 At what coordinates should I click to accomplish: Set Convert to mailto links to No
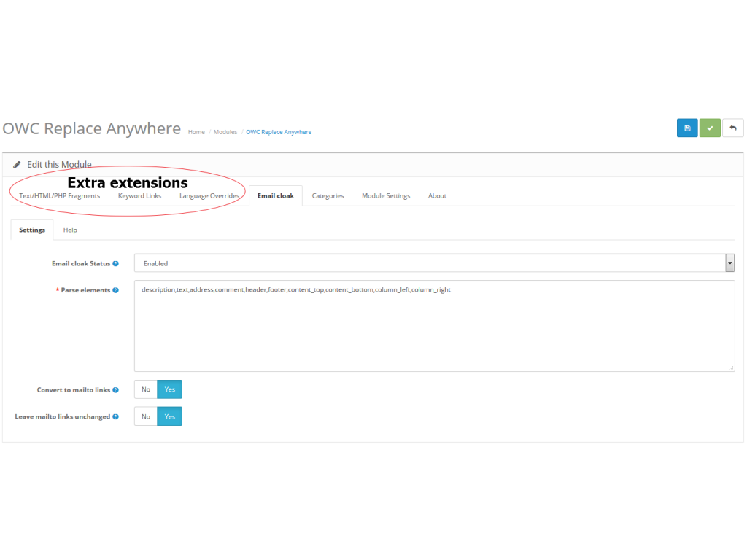coord(146,389)
